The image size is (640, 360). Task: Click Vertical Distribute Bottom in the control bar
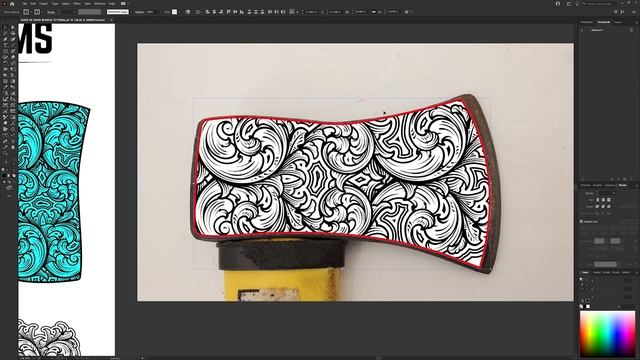[262, 12]
